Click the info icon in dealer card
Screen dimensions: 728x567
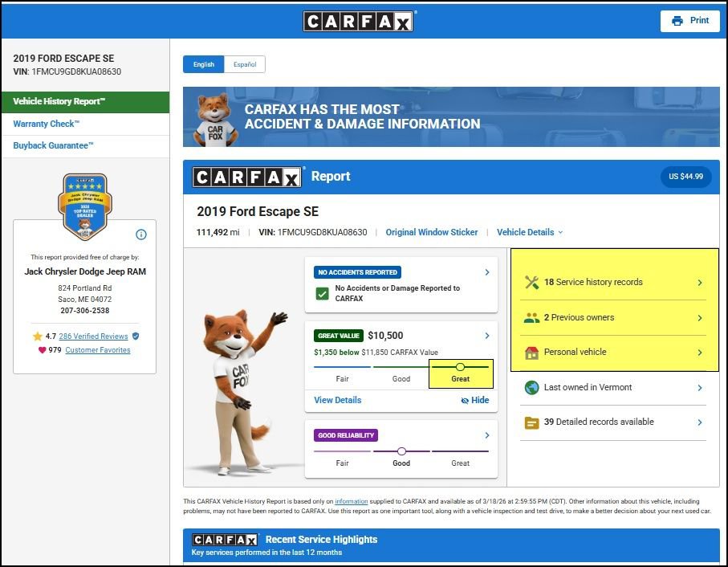pyautogui.click(x=141, y=235)
